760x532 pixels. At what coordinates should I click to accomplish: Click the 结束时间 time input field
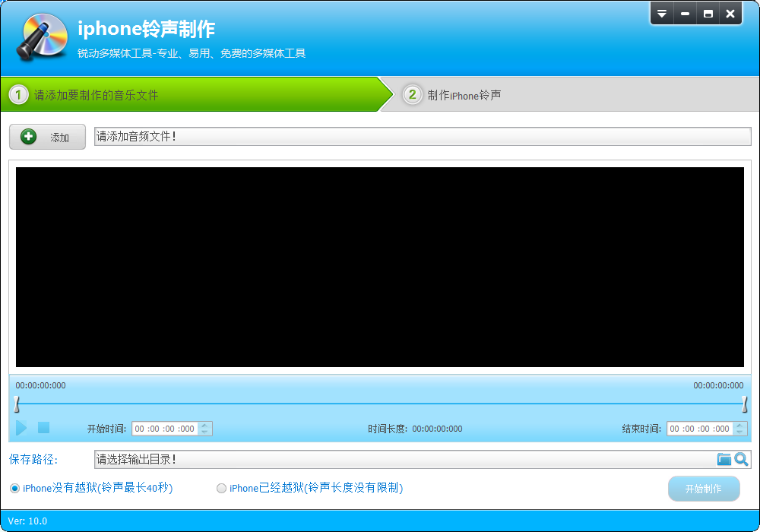coord(699,429)
